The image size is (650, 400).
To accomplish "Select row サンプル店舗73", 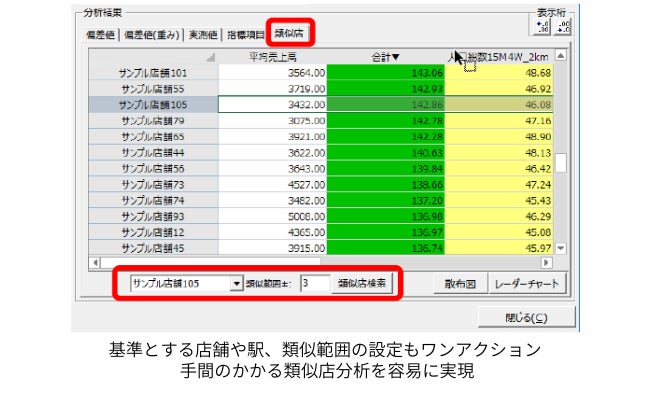I will click(153, 184).
